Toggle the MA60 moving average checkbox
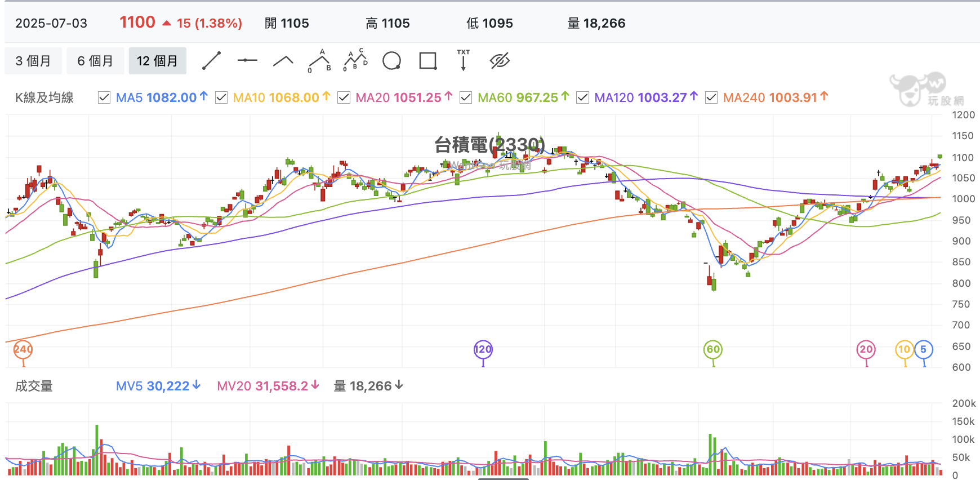 click(466, 97)
